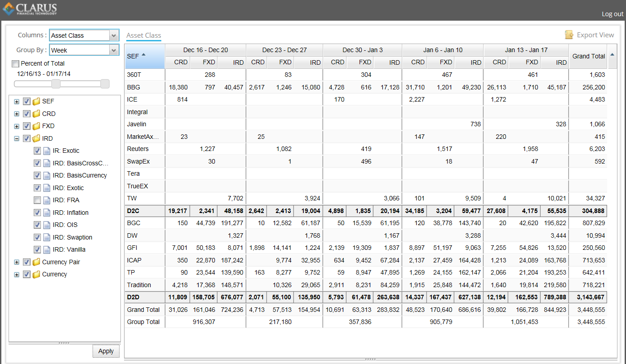Image resolution: width=626 pixels, height=364 pixels.
Task: Click the D2D subtotal row label
Action: (x=134, y=297)
